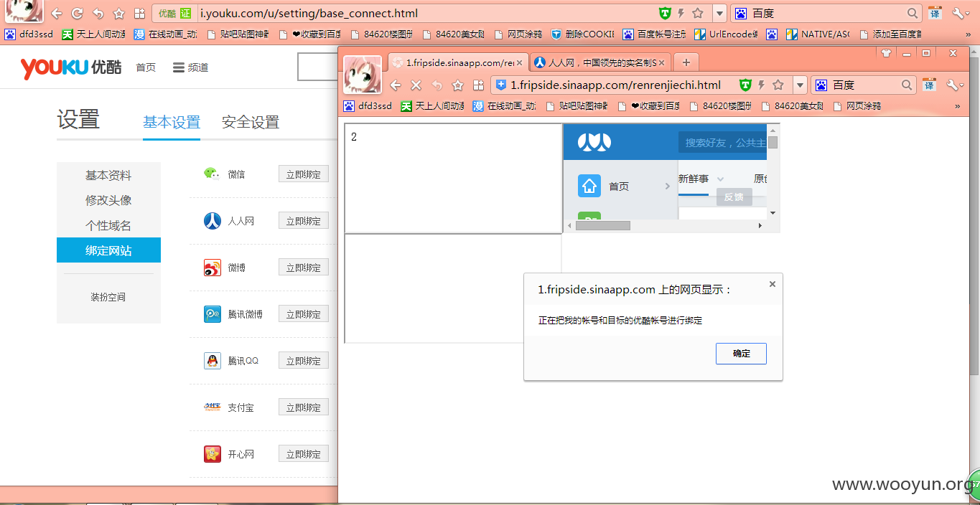Click 立即绑定 for 腾讯QQ
Image resolution: width=980 pixels, height=505 pixels.
point(303,361)
